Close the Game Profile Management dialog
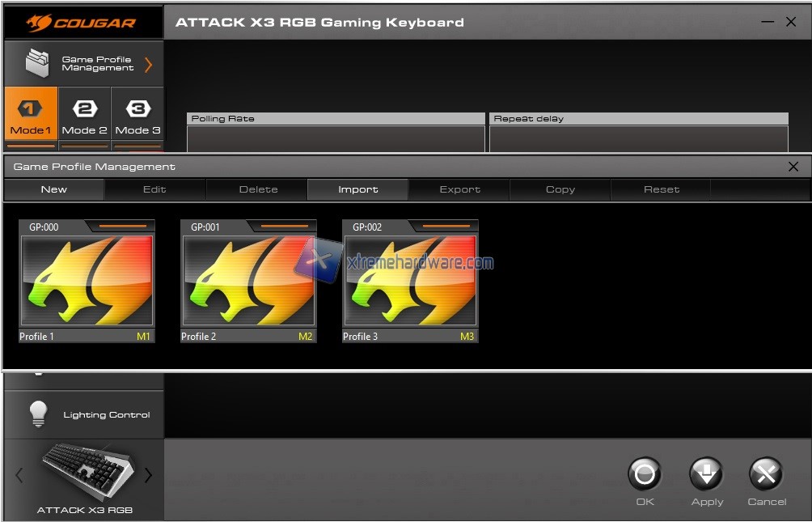Viewport: 812px width, 522px height. pos(793,167)
